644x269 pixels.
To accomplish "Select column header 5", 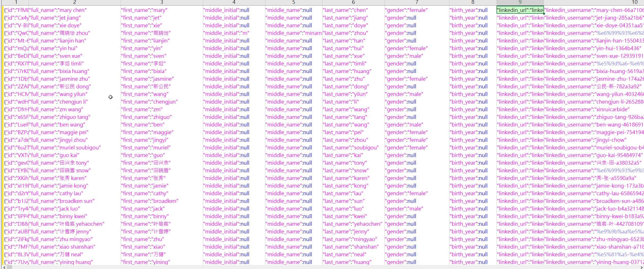I will point(294,2).
